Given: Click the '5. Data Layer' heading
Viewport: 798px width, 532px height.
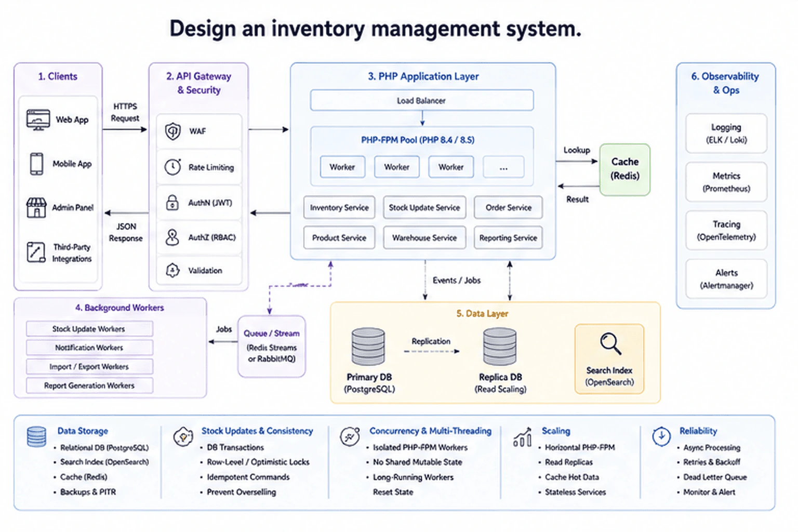Looking at the screenshot, I should click(x=482, y=313).
